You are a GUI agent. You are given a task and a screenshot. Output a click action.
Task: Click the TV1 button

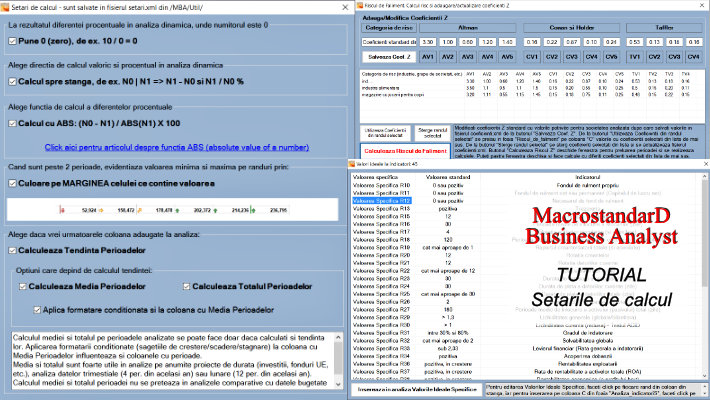(x=634, y=57)
